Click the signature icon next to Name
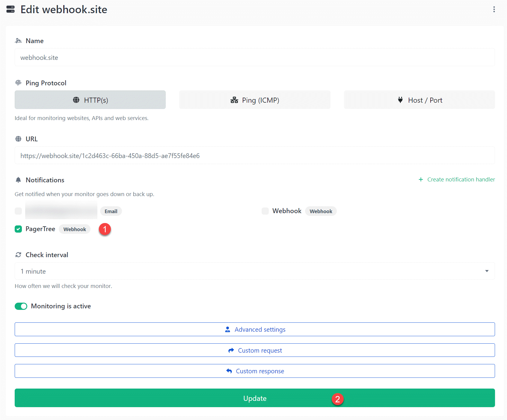 (18, 41)
